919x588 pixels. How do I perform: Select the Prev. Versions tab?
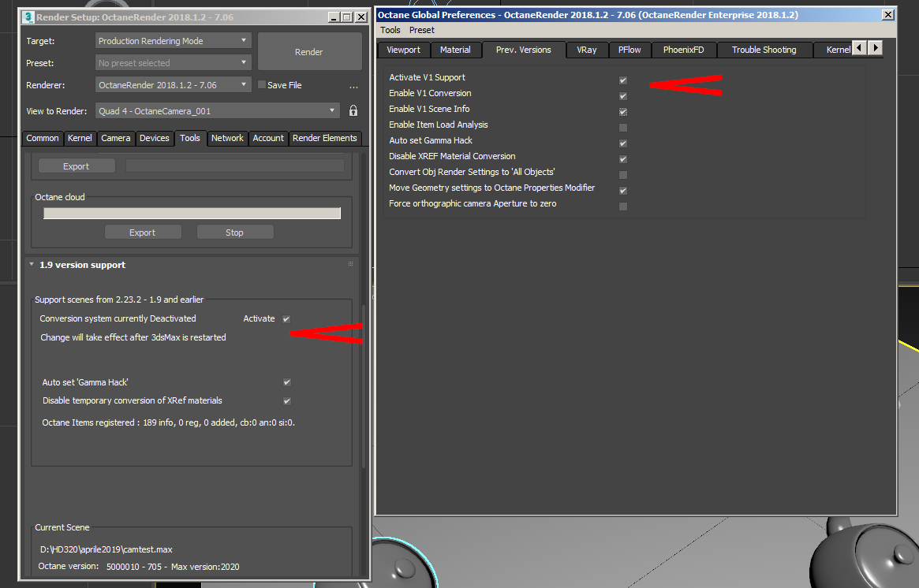coord(523,50)
